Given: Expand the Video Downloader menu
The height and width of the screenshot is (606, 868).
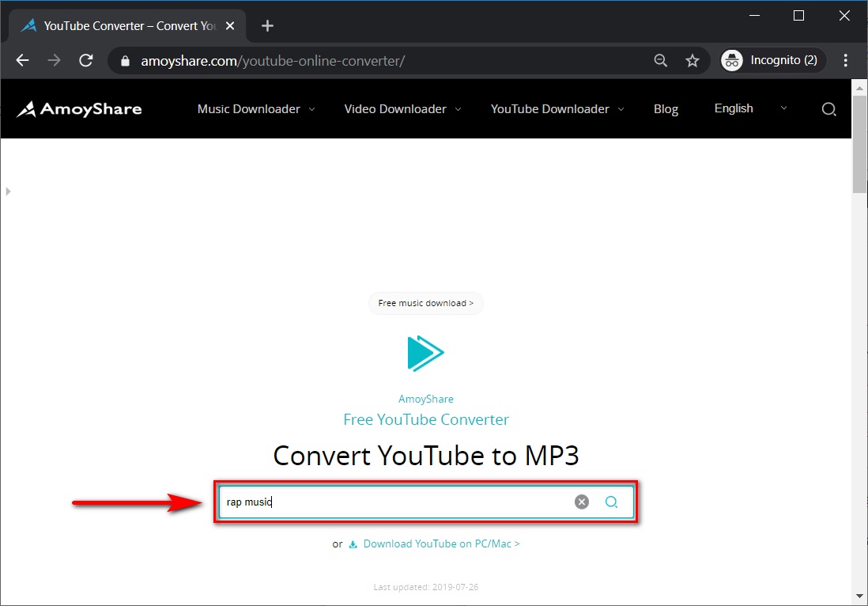Looking at the screenshot, I should tap(402, 109).
